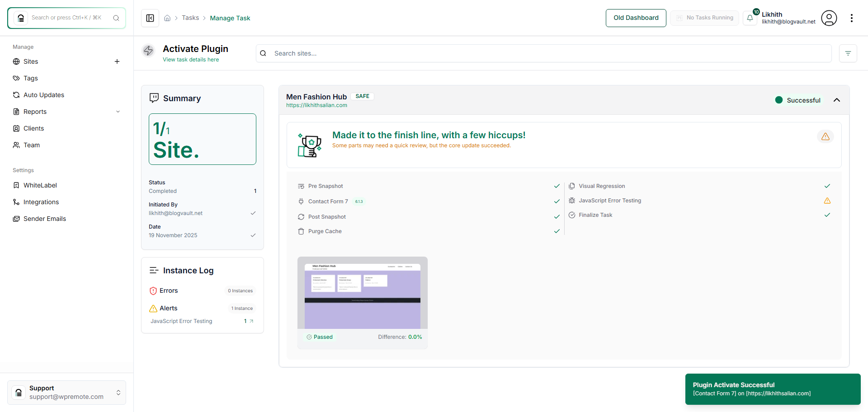Expand the Support contact panel
The width and height of the screenshot is (868, 412).
[118, 393]
